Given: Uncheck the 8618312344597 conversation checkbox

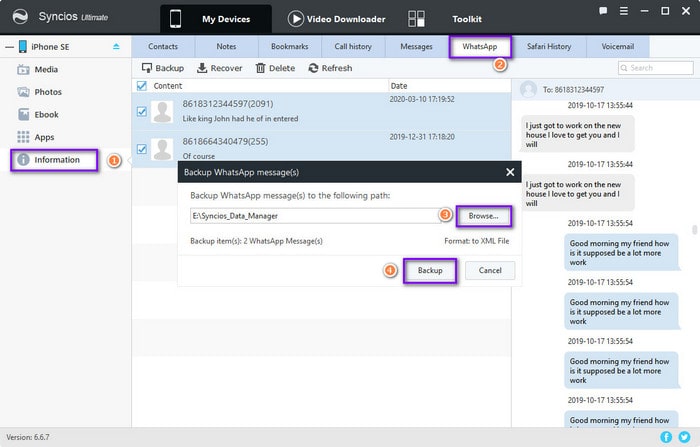Looking at the screenshot, I should (x=142, y=111).
